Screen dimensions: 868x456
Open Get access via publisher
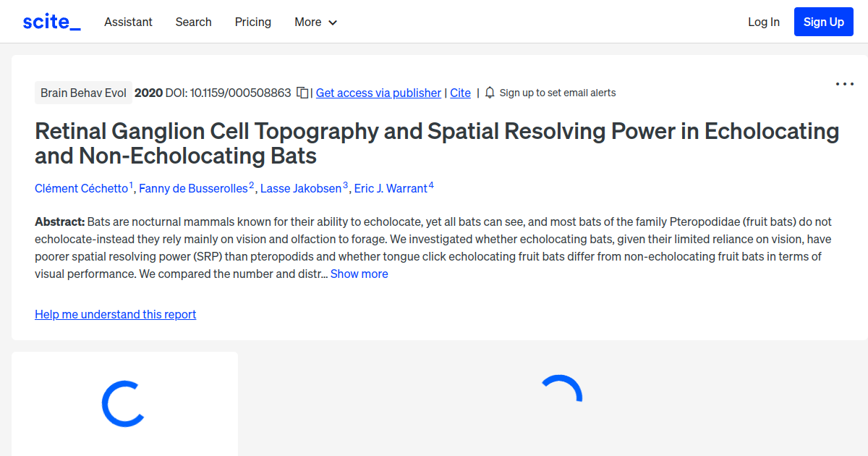pyautogui.click(x=378, y=93)
